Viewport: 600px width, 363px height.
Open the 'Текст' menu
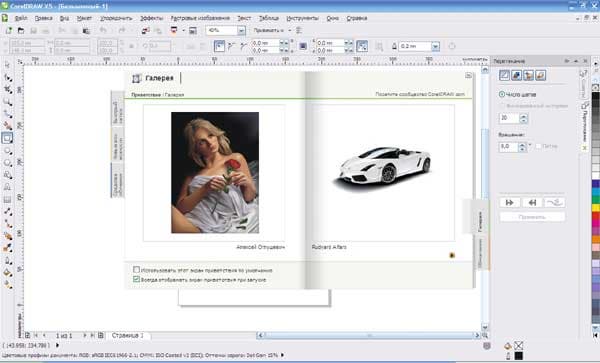click(x=244, y=18)
